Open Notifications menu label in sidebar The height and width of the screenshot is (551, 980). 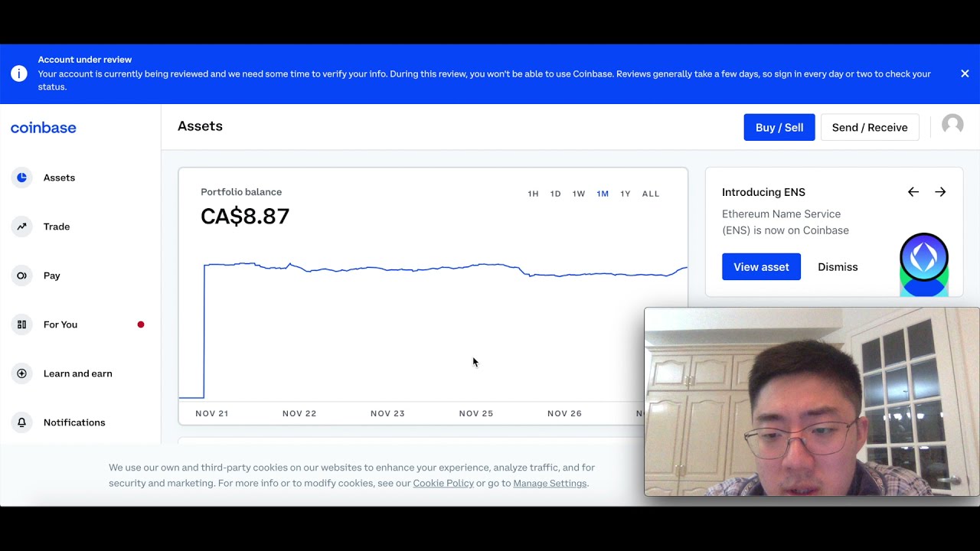[x=74, y=422]
